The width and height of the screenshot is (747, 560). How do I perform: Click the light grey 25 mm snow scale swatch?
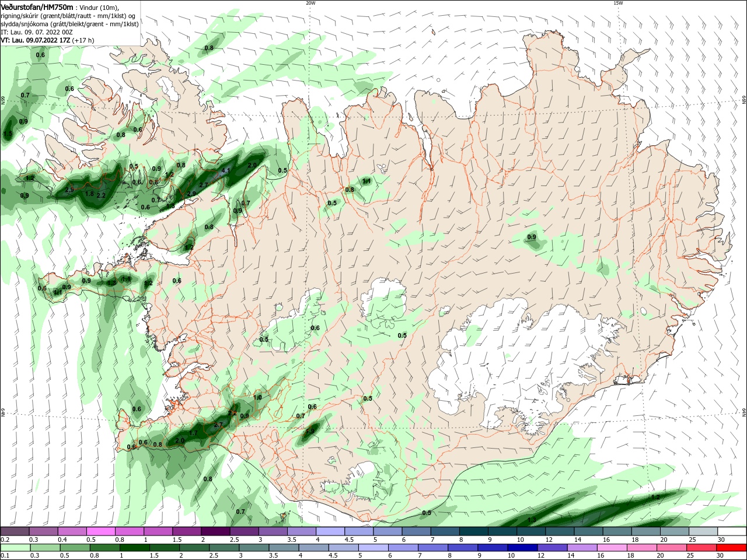point(704,531)
